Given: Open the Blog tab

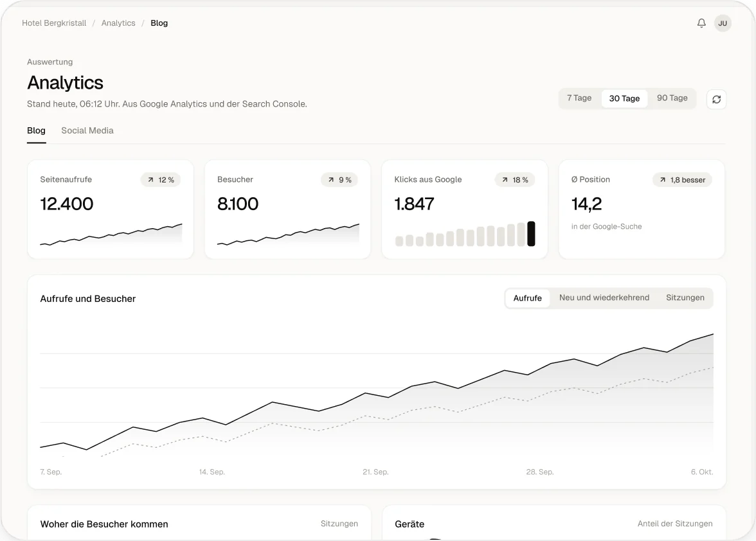Looking at the screenshot, I should click(x=36, y=131).
